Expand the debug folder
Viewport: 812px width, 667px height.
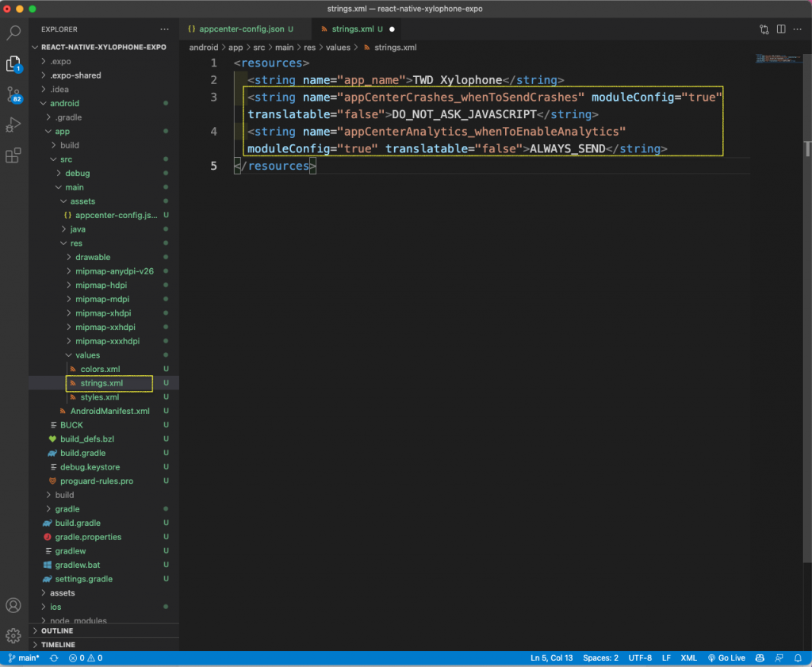pyautogui.click(x=104, y=173)
